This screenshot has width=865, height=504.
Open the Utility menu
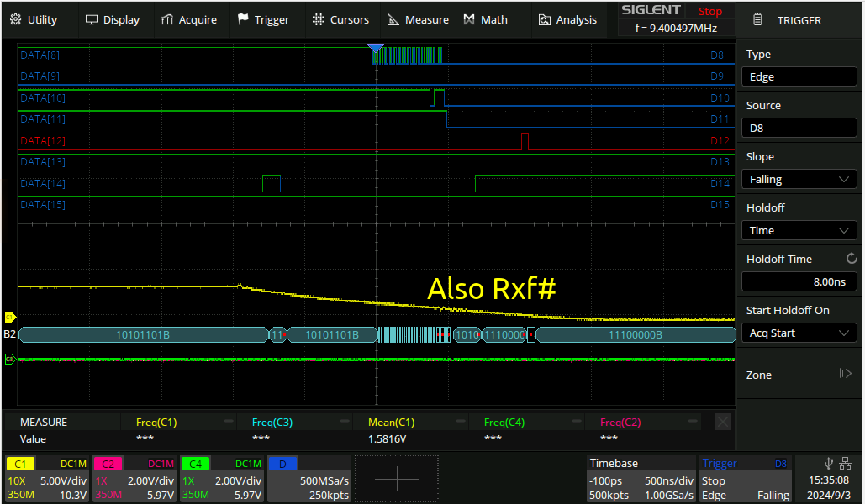34,19
